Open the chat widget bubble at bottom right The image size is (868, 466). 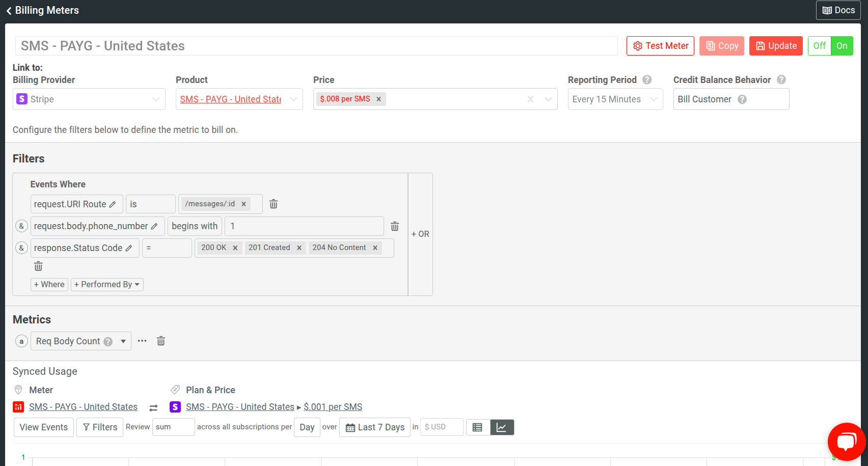tap(847, 442)
